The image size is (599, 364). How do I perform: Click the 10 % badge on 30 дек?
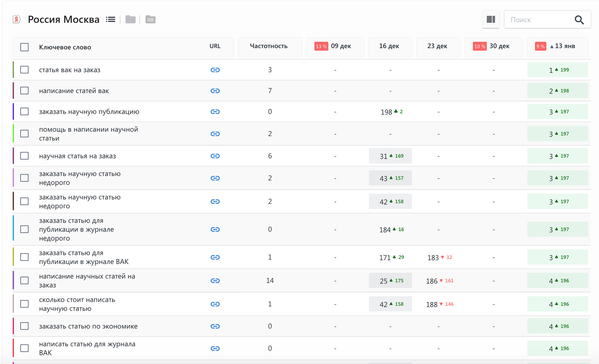point(480,46)
